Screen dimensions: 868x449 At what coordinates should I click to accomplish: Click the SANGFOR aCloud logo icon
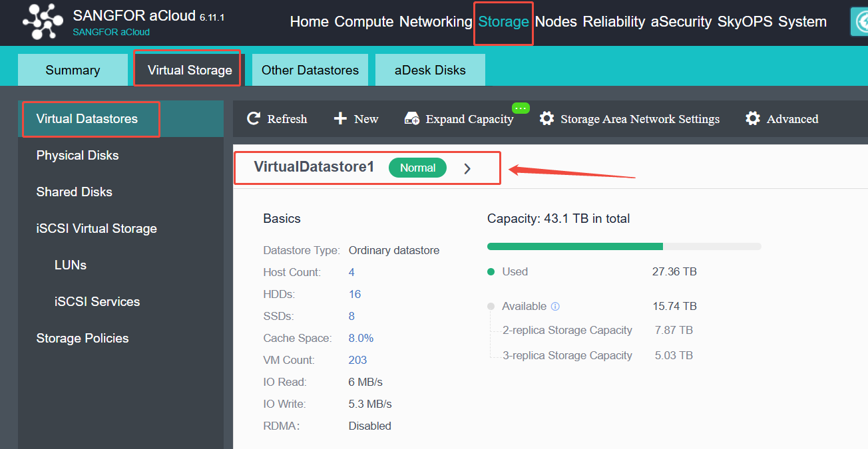(42, 21)
